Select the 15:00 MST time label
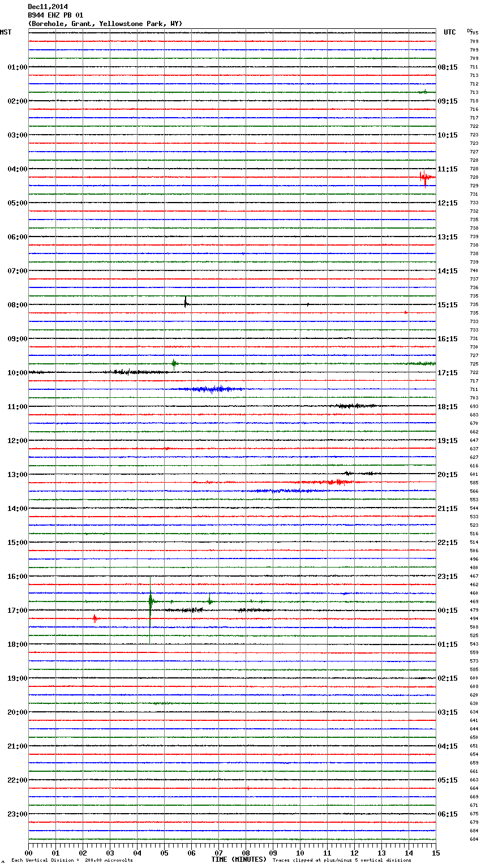 coord(17,543)
